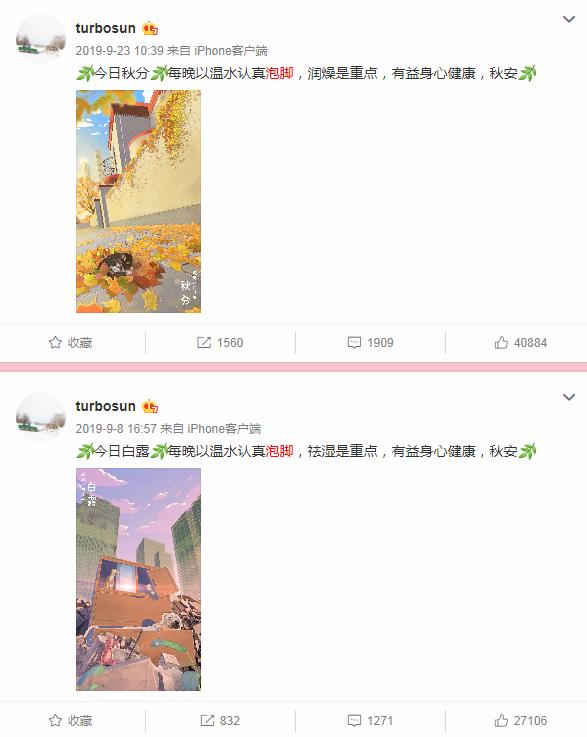Open the turbosun avatar on second post
The height and width of the screenshot is (737, 587).
pyautogui.click(x=41, y=417)
